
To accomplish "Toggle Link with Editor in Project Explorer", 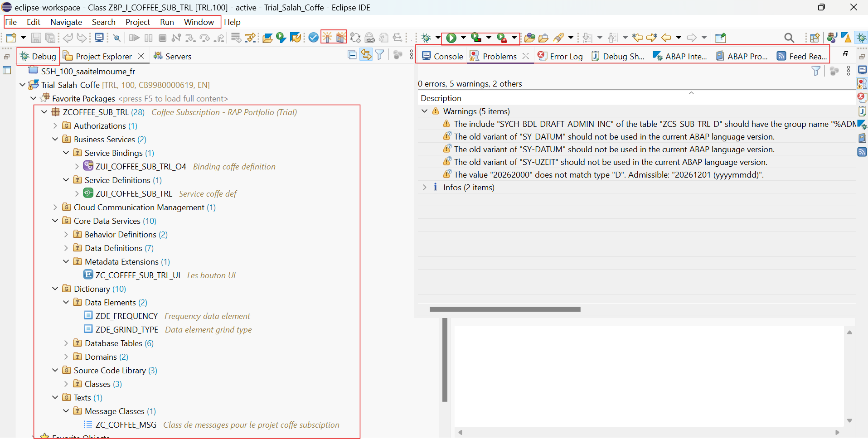I will click(x=366, y=55).
